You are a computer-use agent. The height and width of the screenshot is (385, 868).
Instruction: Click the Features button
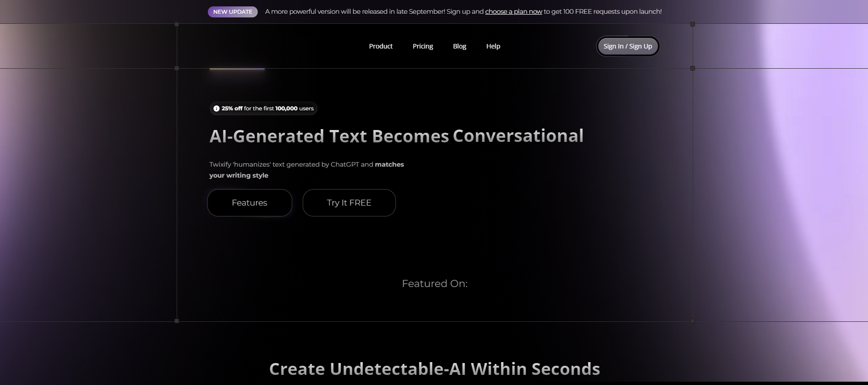pyautogui.click(x=250, y=203)
